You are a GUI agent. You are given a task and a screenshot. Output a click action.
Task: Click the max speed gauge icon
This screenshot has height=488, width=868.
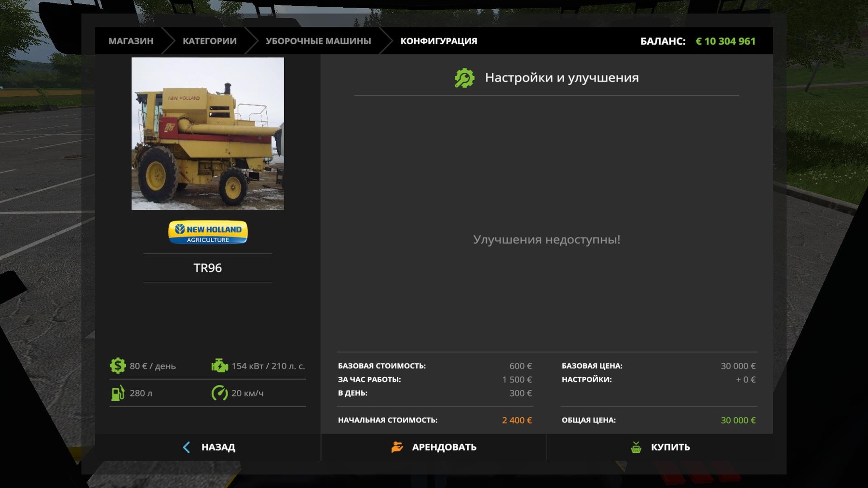click(x=219, y=393)
